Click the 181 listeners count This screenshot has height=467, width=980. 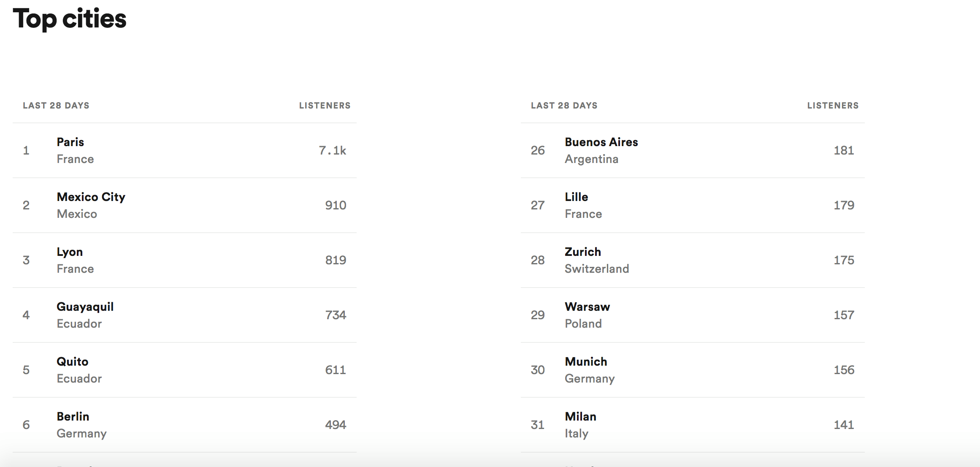(844, 151)
